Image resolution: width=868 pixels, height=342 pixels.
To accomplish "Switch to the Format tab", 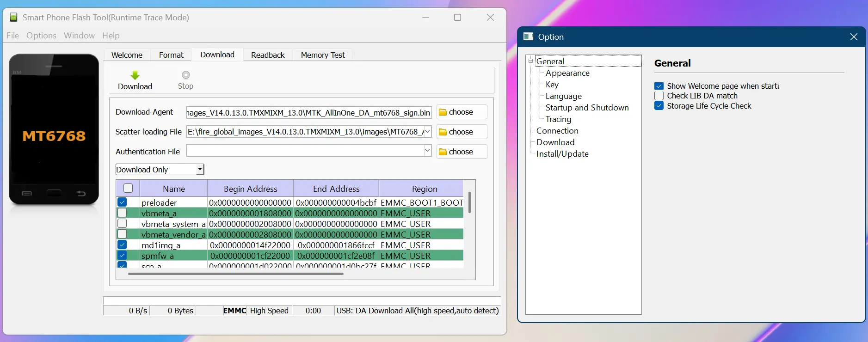I will [171, 55].
